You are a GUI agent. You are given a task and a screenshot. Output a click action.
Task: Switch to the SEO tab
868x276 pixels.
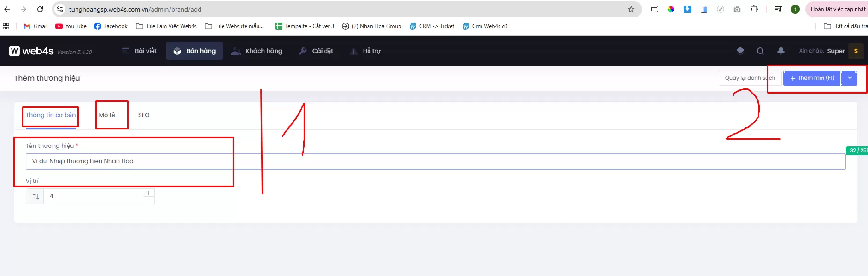tap(144, 115)
